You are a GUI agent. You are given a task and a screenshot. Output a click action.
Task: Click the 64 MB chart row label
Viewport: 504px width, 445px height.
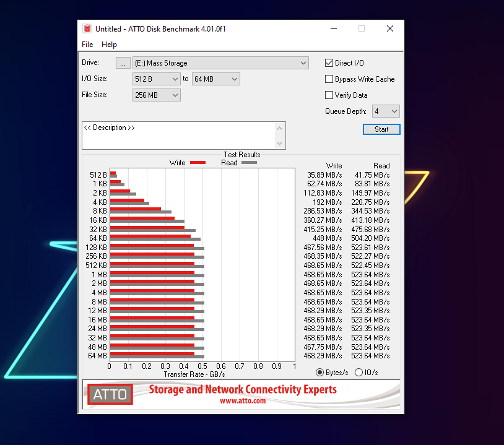(97, 356)
